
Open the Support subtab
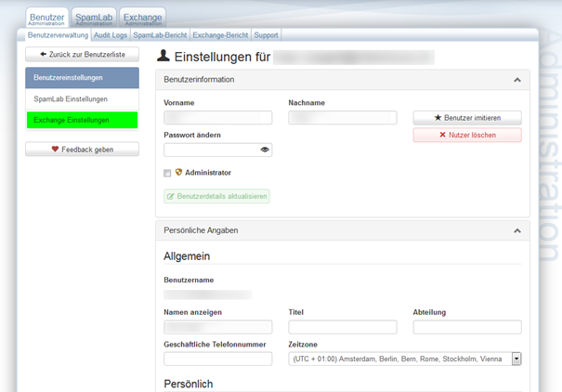point(266,35)
